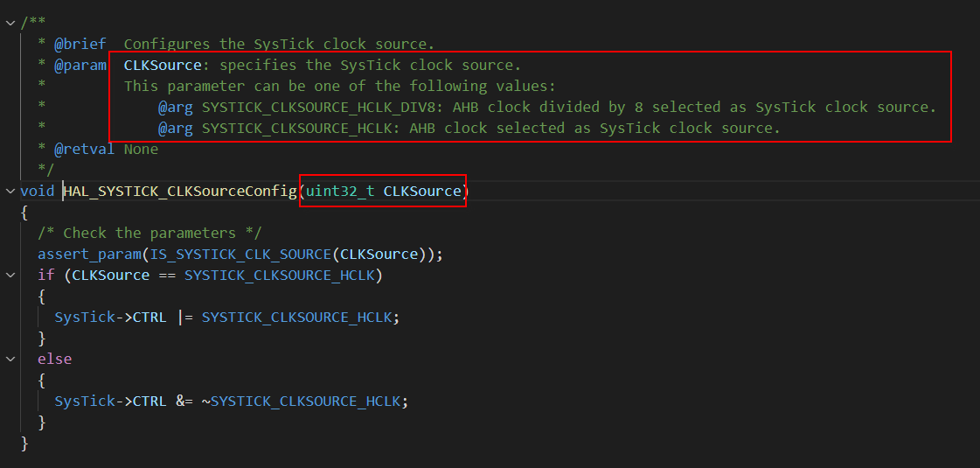Click the @brief tag in comment

tap(80, 45)
